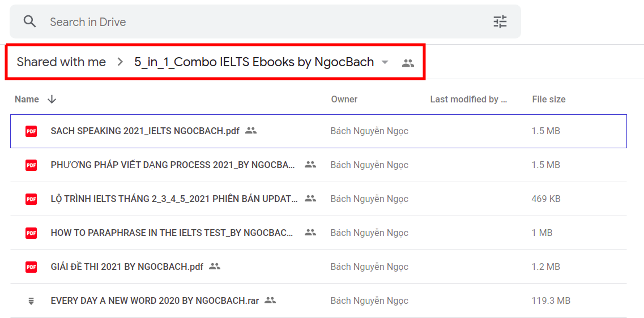Open the search options filter icon
644x318 pixels.
click(x=500, y=22)
